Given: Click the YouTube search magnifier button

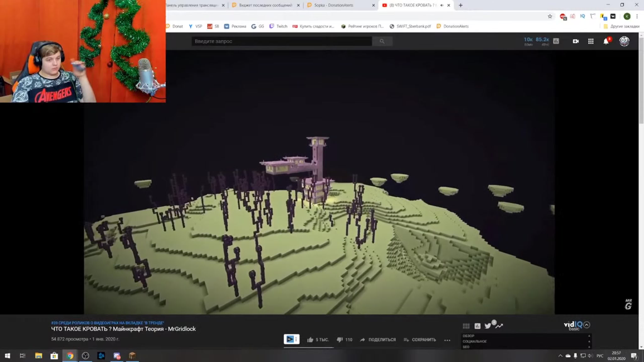Looking at the screenshot, I should (x=382, y=41).
